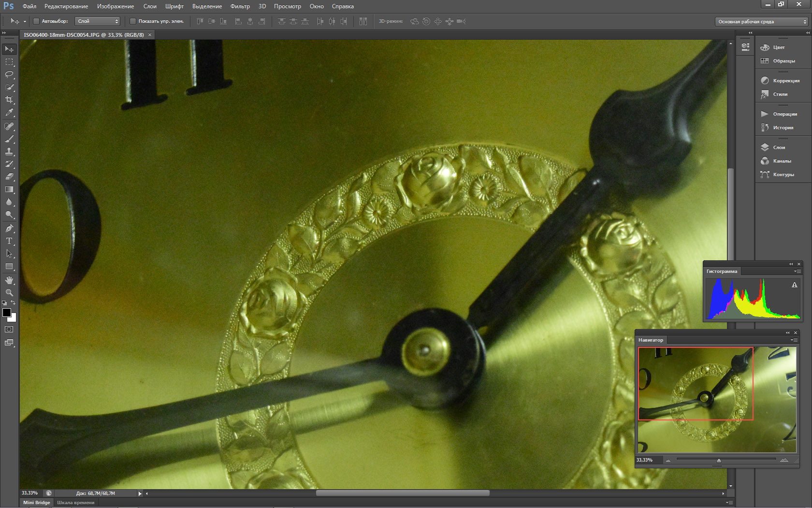This screenshot has width=812, height=508.
Task: Switch to the Mini Bridge tab
Action: (37, 502)
